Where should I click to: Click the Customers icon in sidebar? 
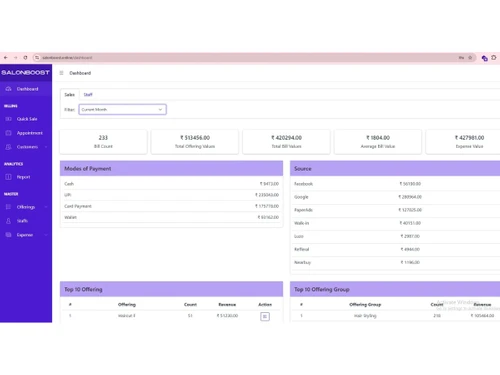9,147
